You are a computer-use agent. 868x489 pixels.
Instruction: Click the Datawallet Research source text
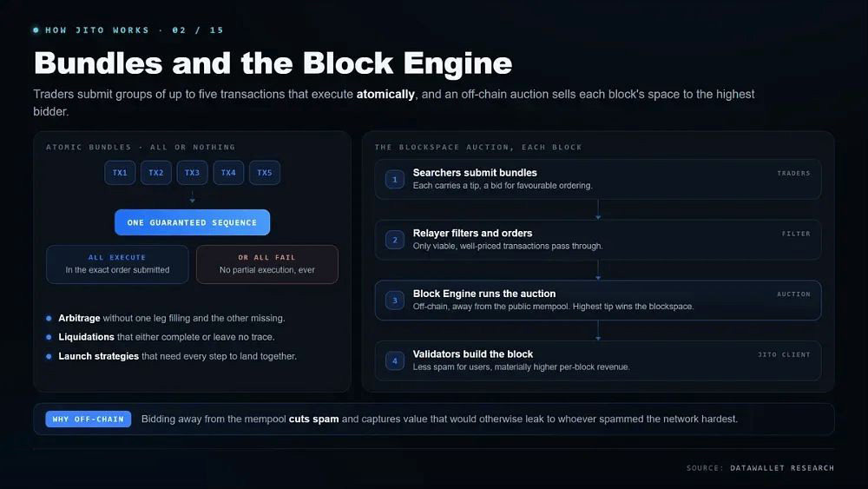click(x=782, y=468)
